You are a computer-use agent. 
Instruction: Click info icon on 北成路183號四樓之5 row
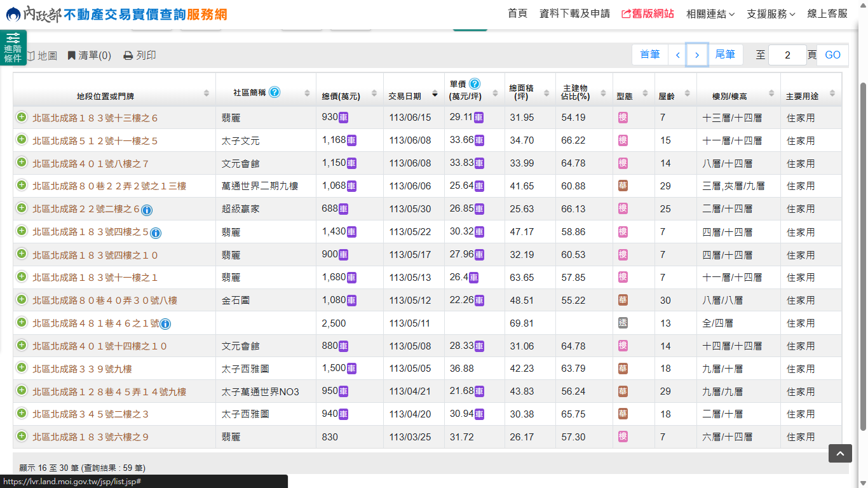156,233
